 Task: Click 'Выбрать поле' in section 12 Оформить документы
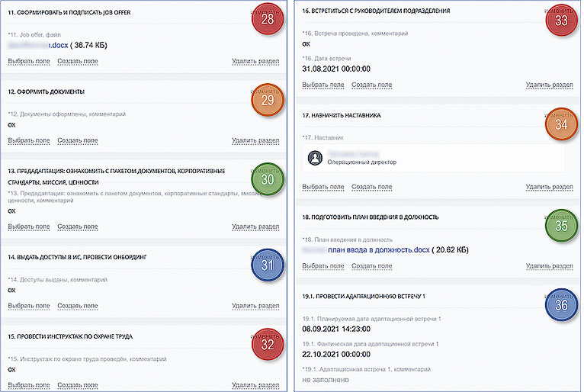coord(29,140)
